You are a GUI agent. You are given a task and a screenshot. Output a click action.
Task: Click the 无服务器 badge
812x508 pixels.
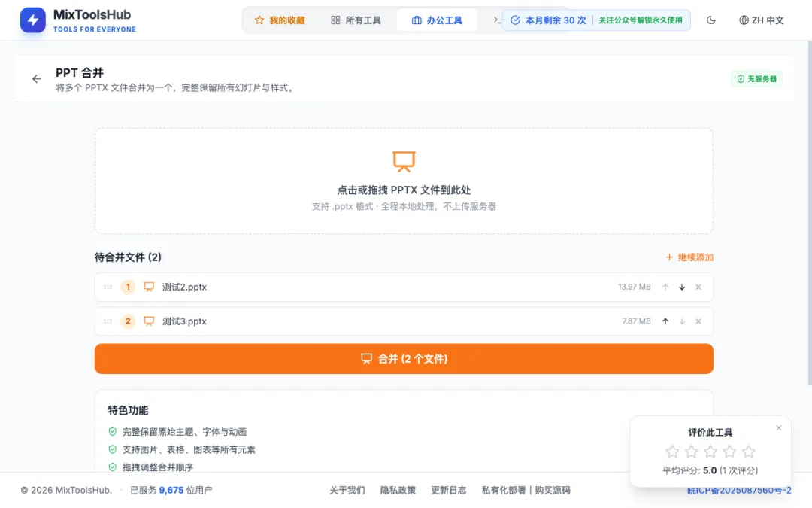[x=756, y=79]
